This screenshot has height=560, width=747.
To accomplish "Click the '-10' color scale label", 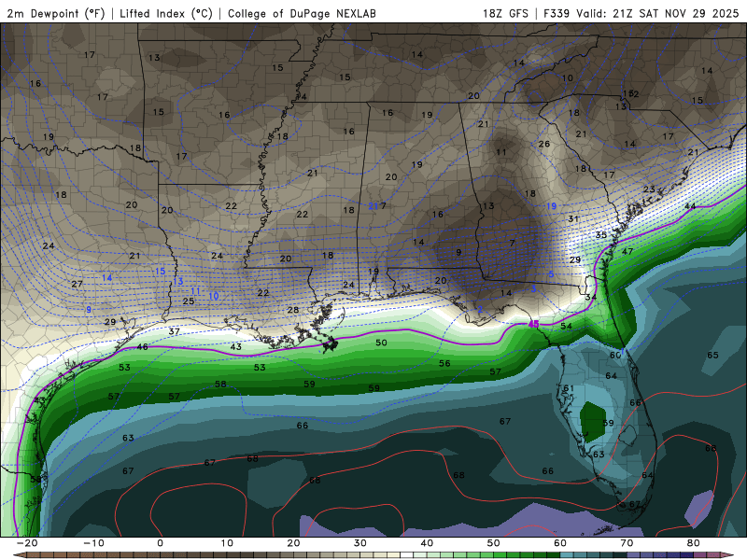I will 93,543.
